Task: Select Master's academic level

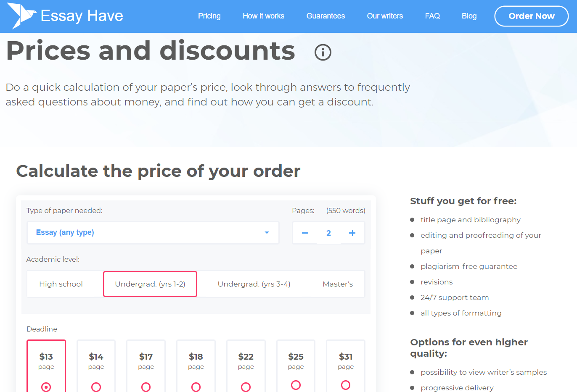Action: 338,284
